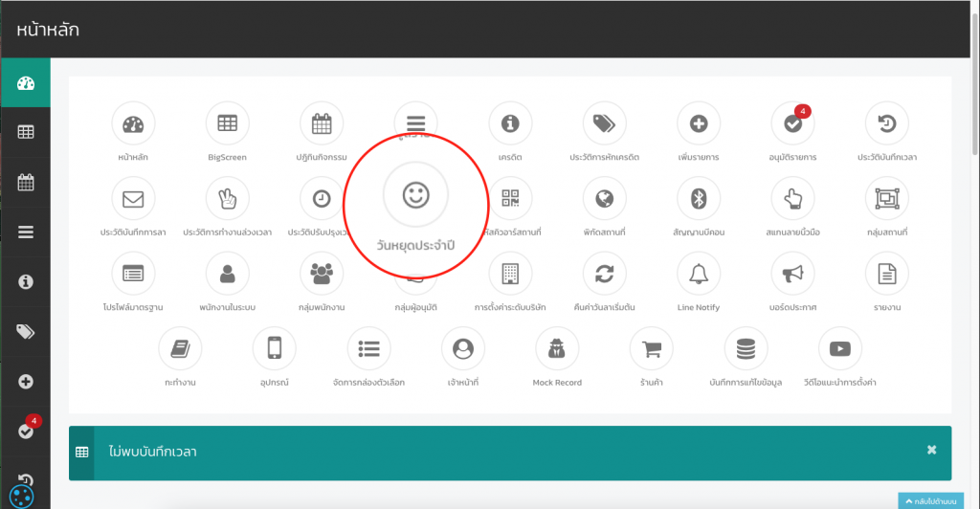Select the hamburger list item in the sidebar
The height and width of the screenshot is (509, 980).
coord(26,232)
